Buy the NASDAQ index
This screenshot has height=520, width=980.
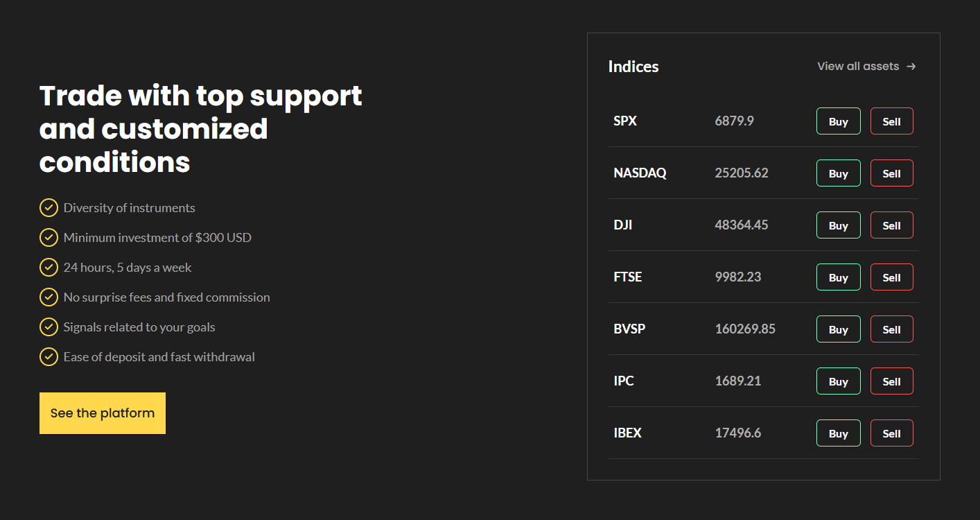[838, 173]
